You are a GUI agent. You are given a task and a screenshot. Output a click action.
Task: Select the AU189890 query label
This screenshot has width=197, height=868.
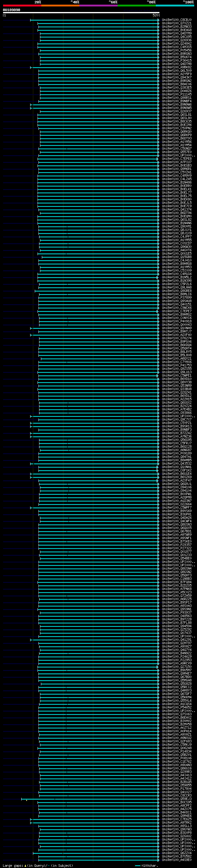tap(11, 10)
